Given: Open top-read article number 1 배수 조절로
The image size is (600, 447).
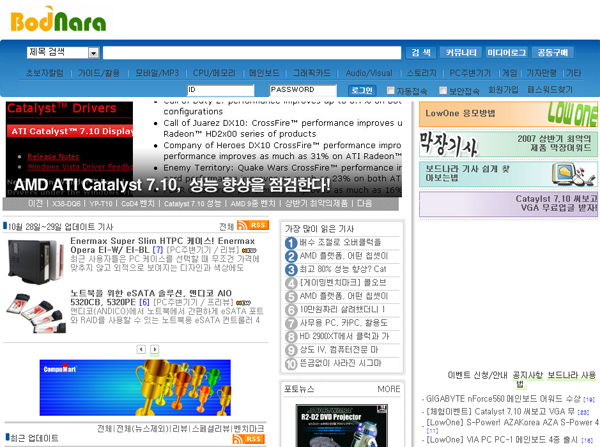Looking at the screenshot, I should (x=340, y=242).
